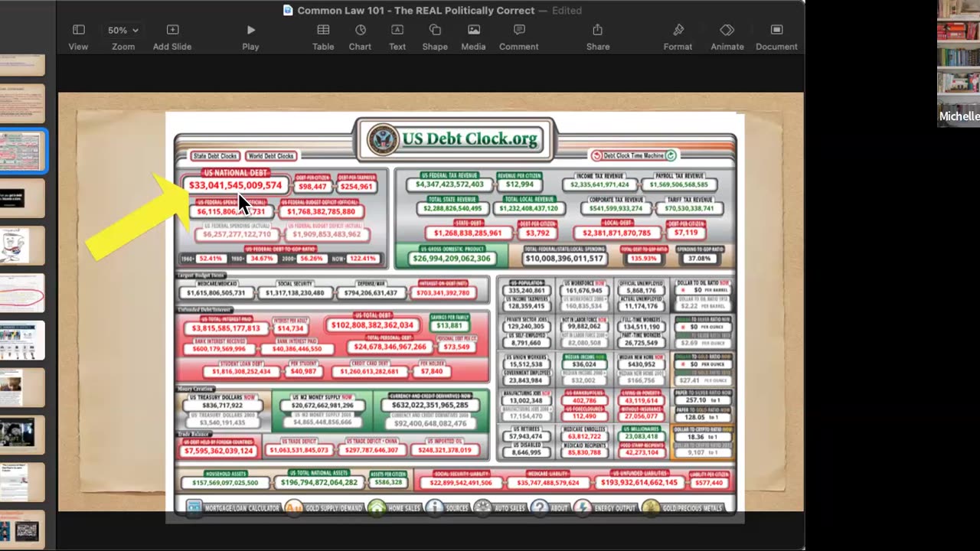Add a Text box from toolbar
This screenshot has width=980, height=551.
[x=397, y=37]
